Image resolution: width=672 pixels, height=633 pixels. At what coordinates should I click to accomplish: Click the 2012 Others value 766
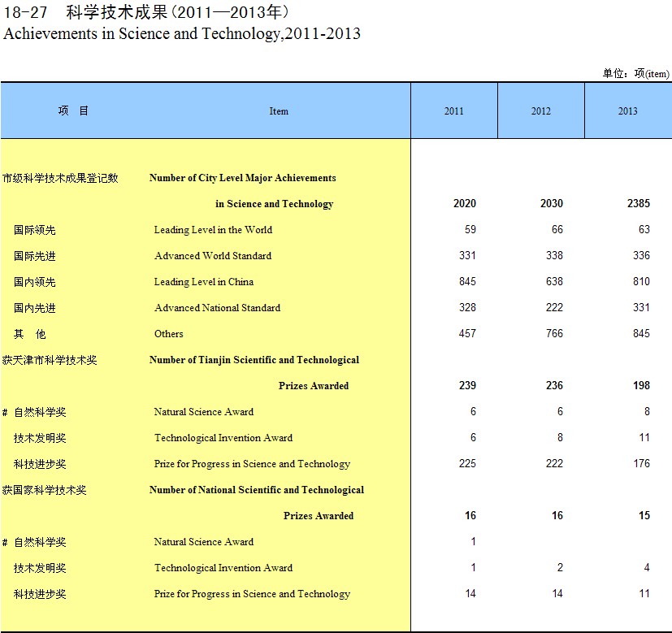tap(553, 334)
